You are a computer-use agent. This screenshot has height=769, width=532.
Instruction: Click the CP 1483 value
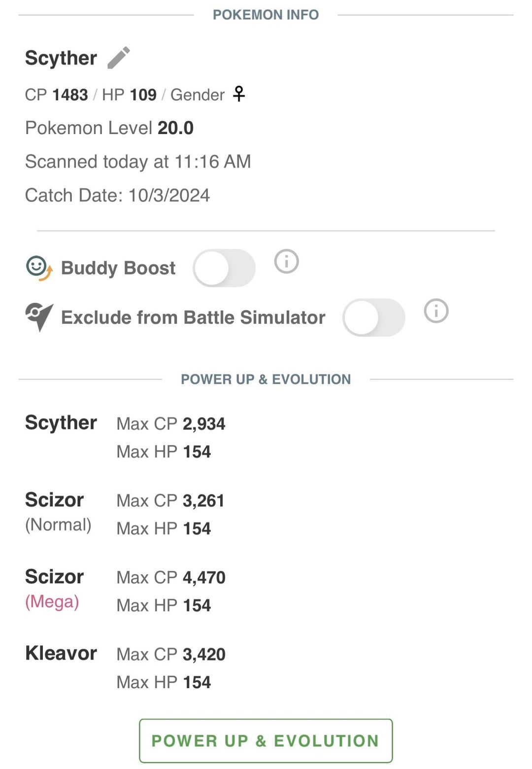70,95
